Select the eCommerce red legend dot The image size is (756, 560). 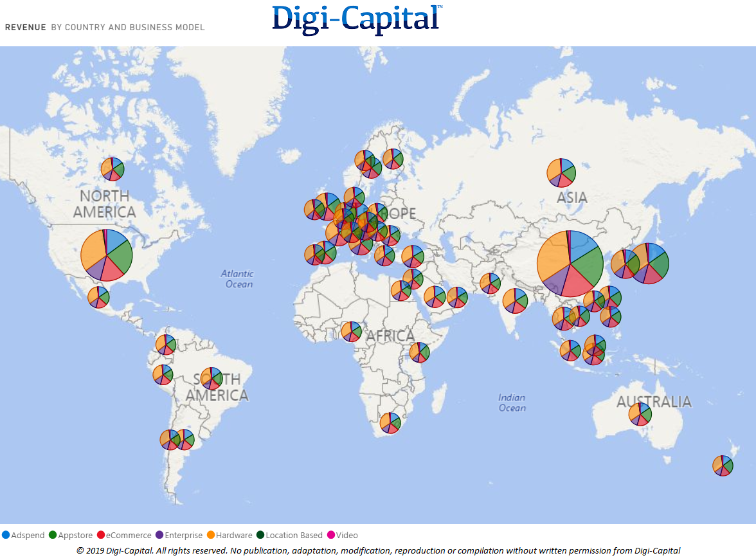(101, 535)
